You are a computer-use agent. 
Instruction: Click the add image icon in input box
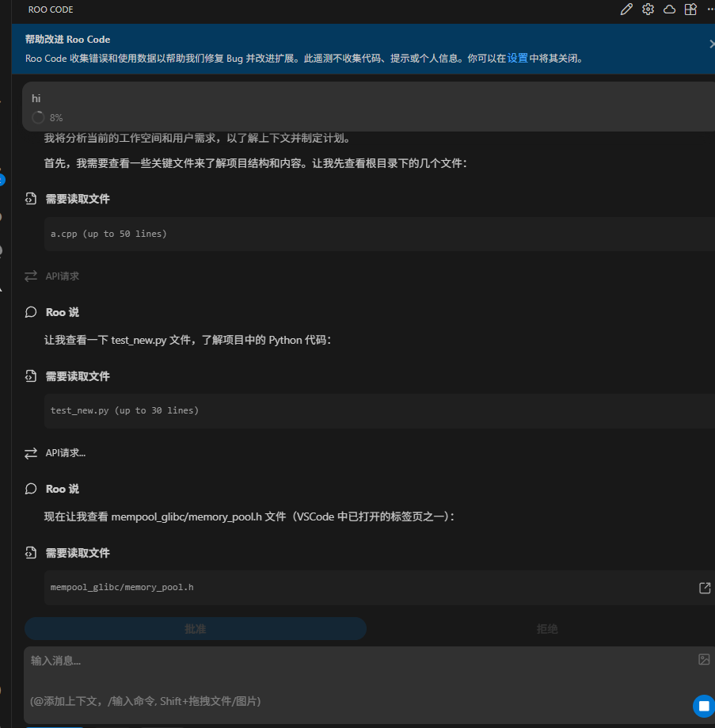704,659
